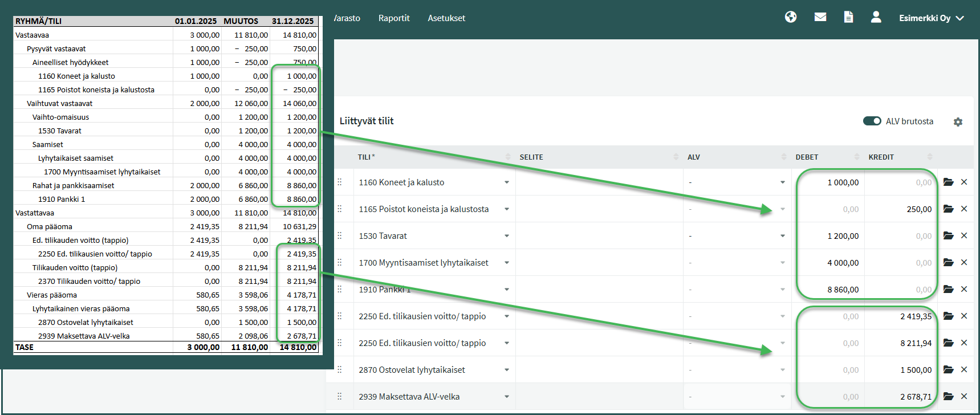980x415 pixels.
Task: Sort by the DEBET column header
Action: coord(807,157)
